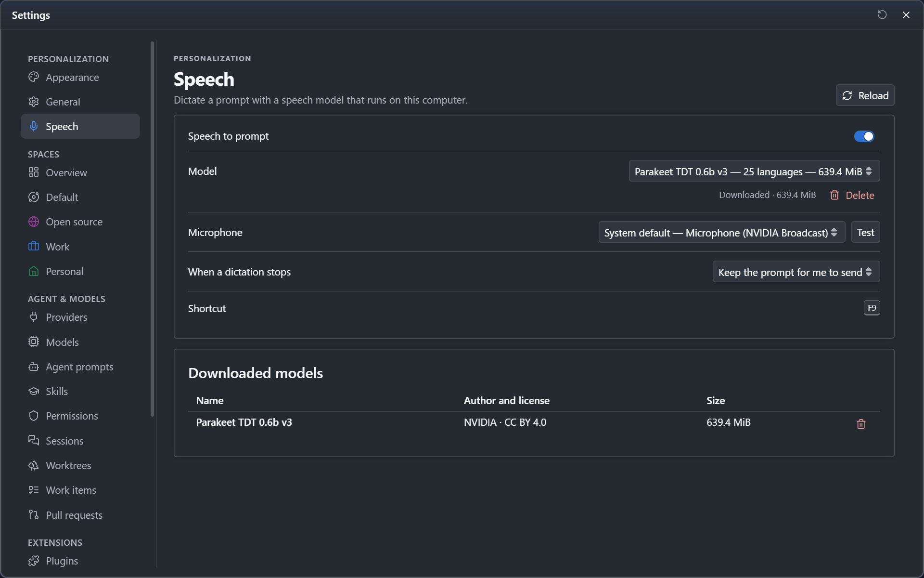Select Overview under Spaces

80,172
